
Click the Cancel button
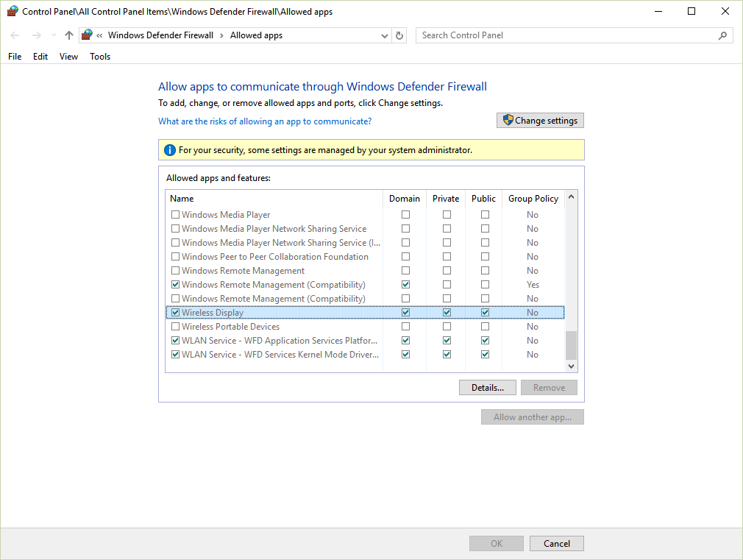[556, 543]
